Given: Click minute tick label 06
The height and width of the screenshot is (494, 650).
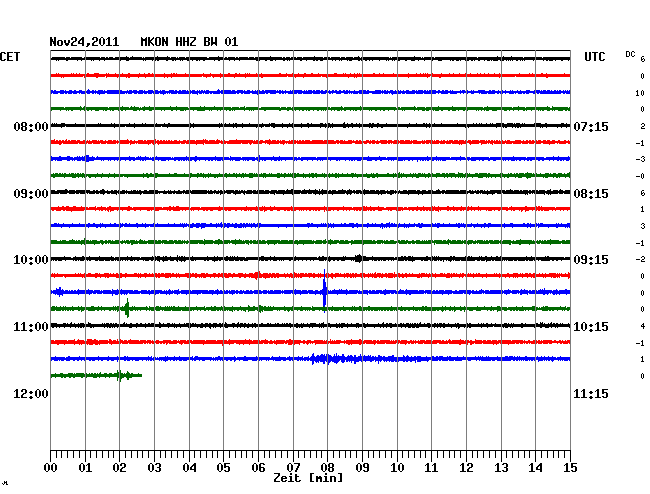Looking at the screenshot, I should [258, 468].
